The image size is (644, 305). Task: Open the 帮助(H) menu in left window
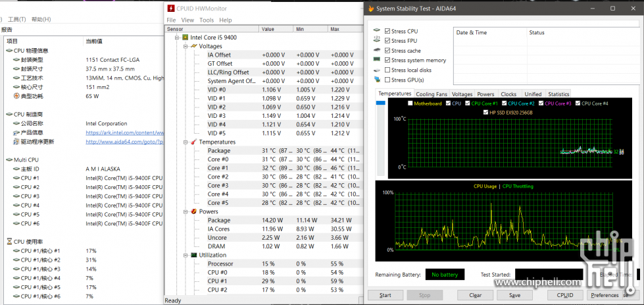click(41, 19)
